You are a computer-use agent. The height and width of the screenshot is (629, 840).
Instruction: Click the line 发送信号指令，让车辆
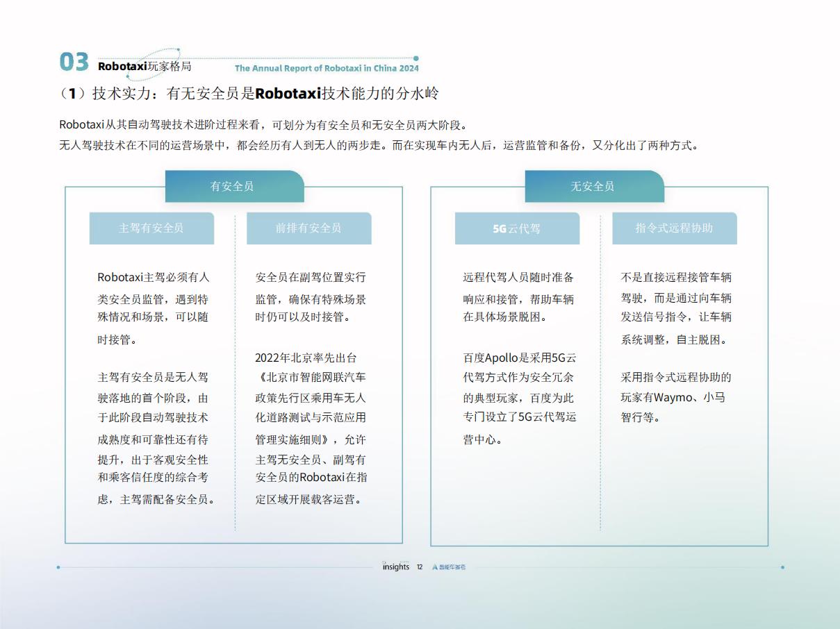pyautogui.click(x=676, y=317)
